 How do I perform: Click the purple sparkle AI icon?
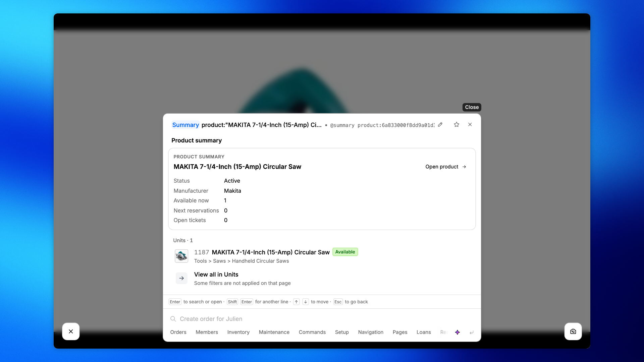click(458, 332)
